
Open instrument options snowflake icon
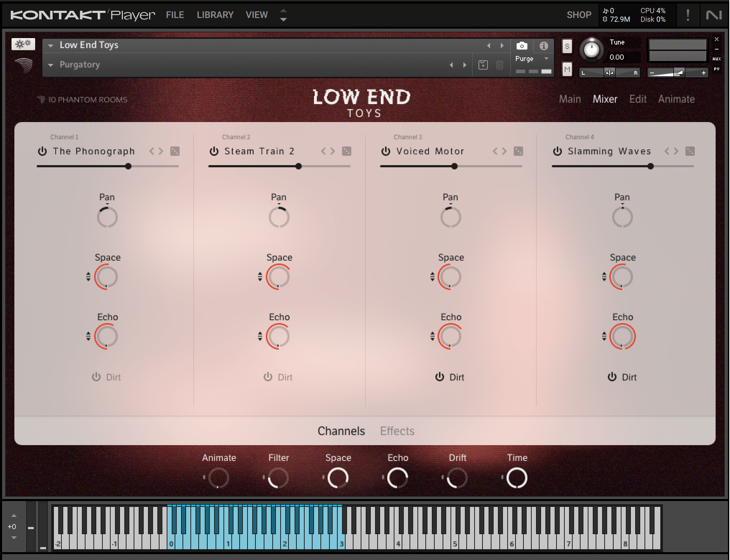(x=23, y=44)
